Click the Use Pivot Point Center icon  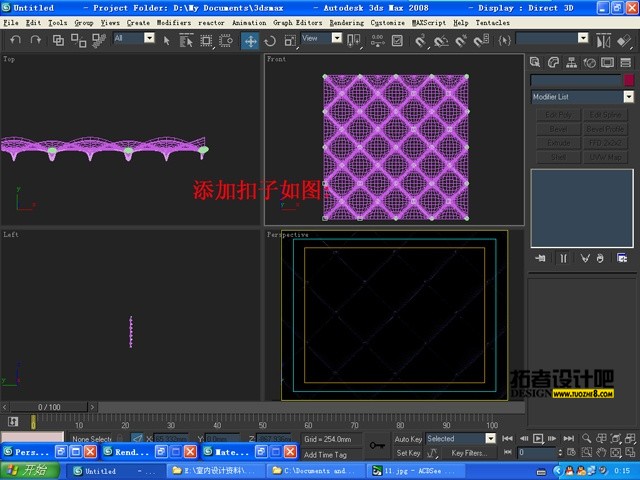(353, 40)
